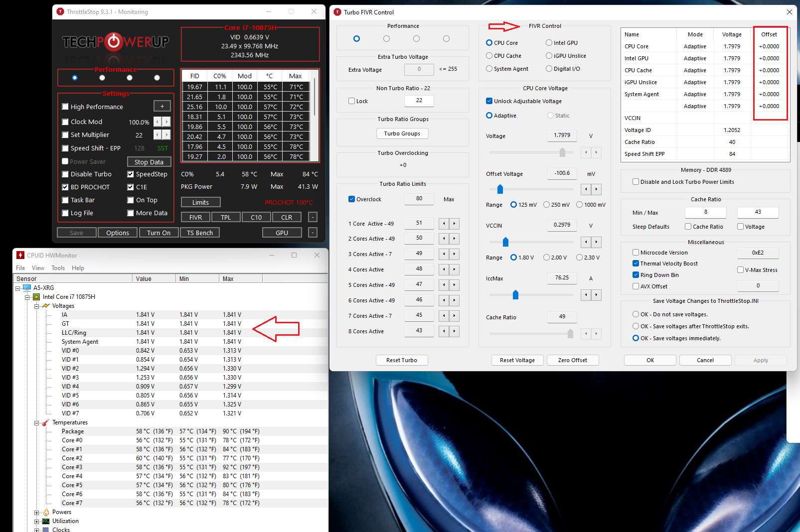Click the Turbo FIVR Control title icon
This screenshot has width=800, height=532.
pos(337,12)
